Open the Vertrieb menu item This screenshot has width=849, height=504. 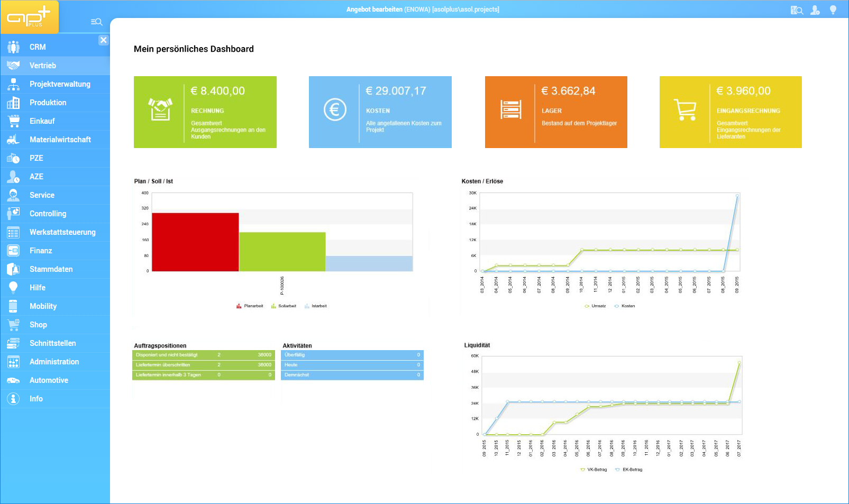43,66
